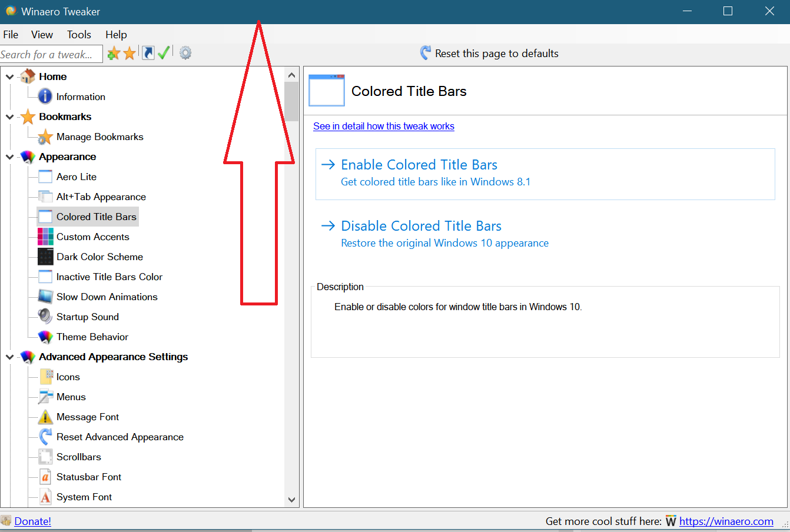Select 'Aero Lite' tree item

[x=77, y=177]
